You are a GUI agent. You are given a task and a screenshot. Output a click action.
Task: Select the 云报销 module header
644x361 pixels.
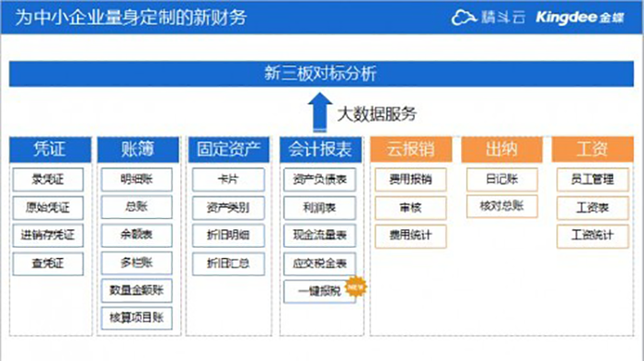coord(411,149)
